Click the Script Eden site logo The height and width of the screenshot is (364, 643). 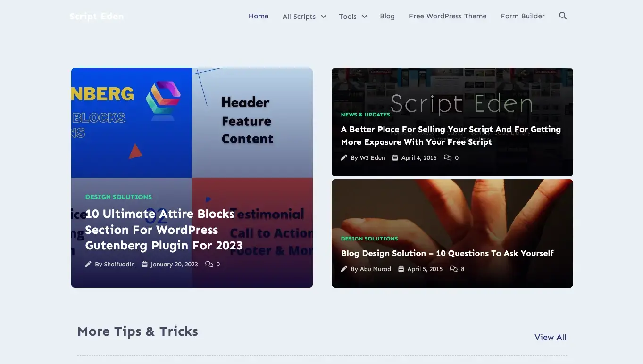pos(97,16)
